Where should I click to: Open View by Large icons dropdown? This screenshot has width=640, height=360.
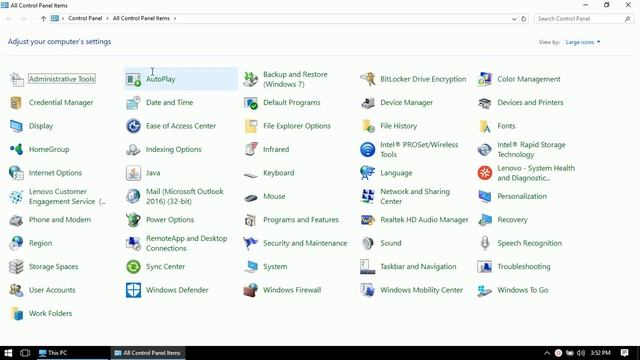pos(582,42)
